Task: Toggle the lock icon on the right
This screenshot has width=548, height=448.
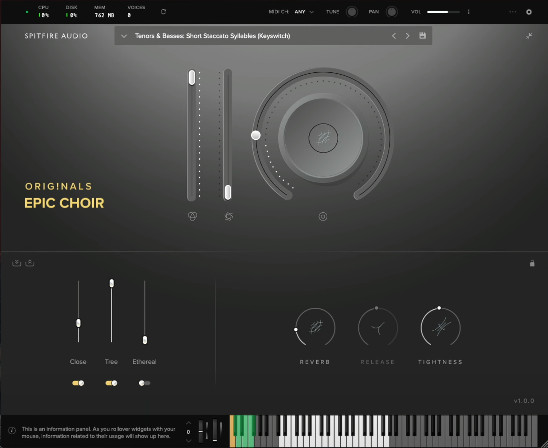Action: coord(532,263)
